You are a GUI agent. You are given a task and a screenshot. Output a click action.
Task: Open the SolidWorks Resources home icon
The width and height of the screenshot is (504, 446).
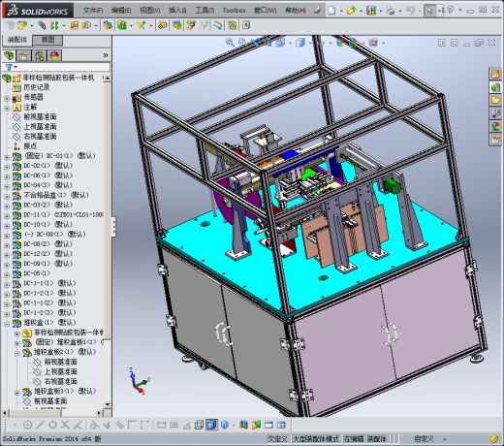[495, 75]
